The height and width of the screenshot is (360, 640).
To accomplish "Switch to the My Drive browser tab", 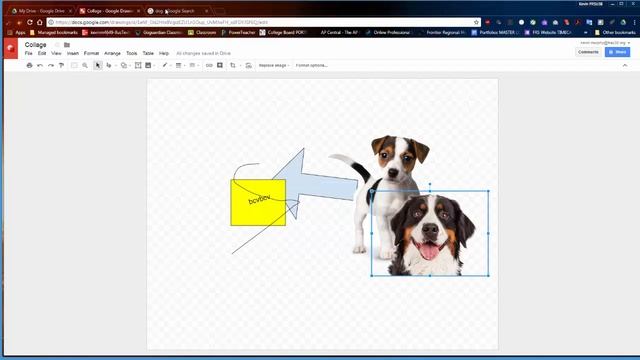I will click(41, 11).
